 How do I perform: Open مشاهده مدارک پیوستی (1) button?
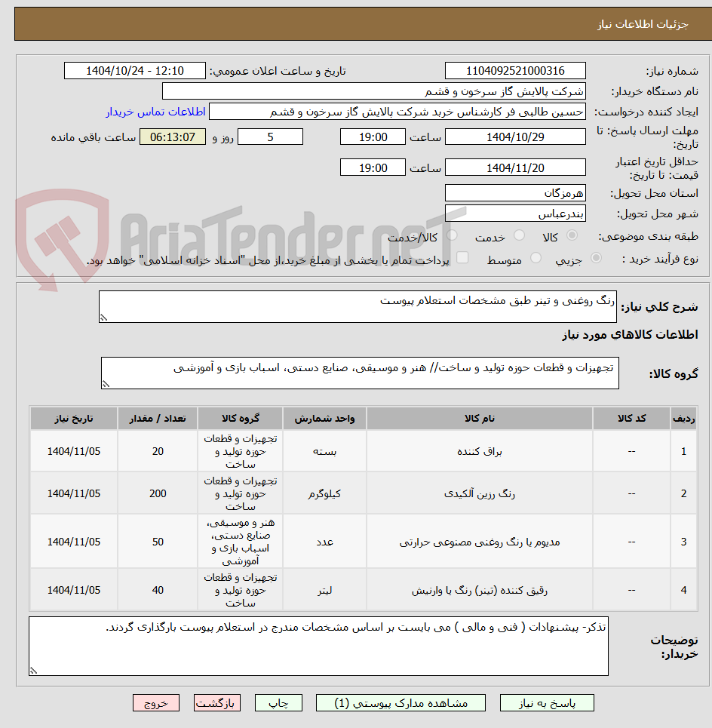coord(400,702)
